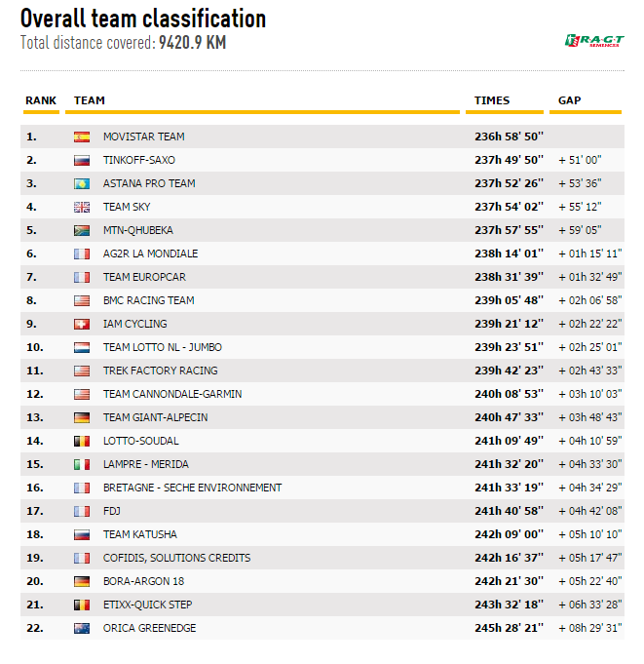The height and width of the screenshot is (664, 644).
Task: Click the Spanish flag beside Movistar Team
Action: point(82,137)
